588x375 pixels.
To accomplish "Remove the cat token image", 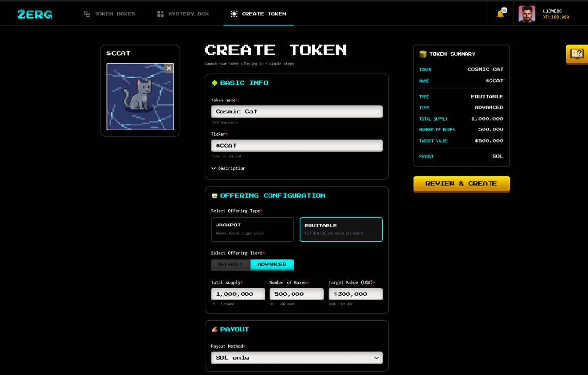I will click(x=169, y=68).
